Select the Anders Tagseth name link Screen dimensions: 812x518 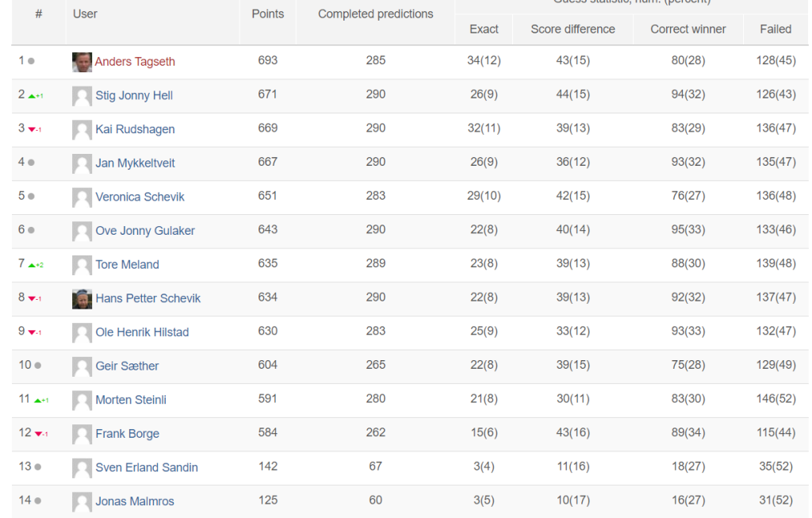pyautogui.click(x=135, y=62)
